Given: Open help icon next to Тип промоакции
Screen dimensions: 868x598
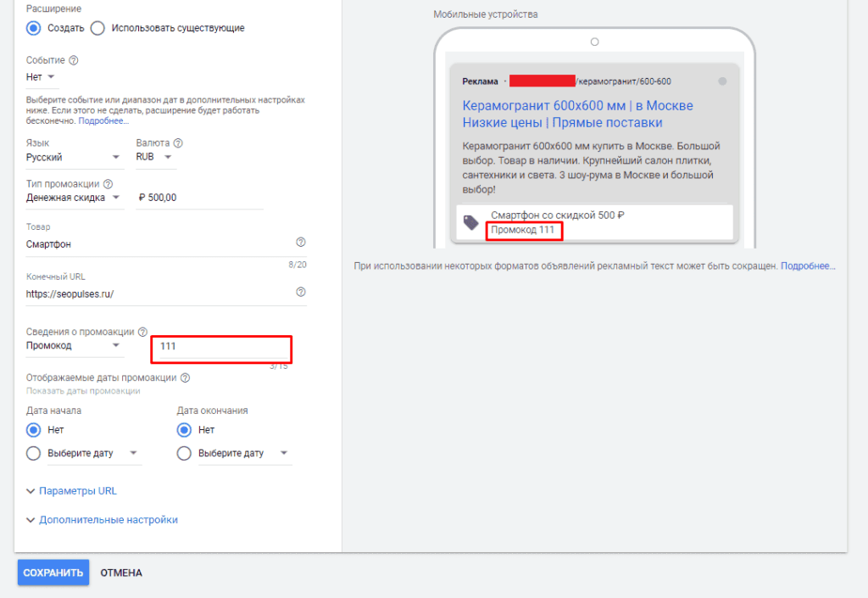Looking at the screenshot, I should pyautogui.click(x=108, y=184).
